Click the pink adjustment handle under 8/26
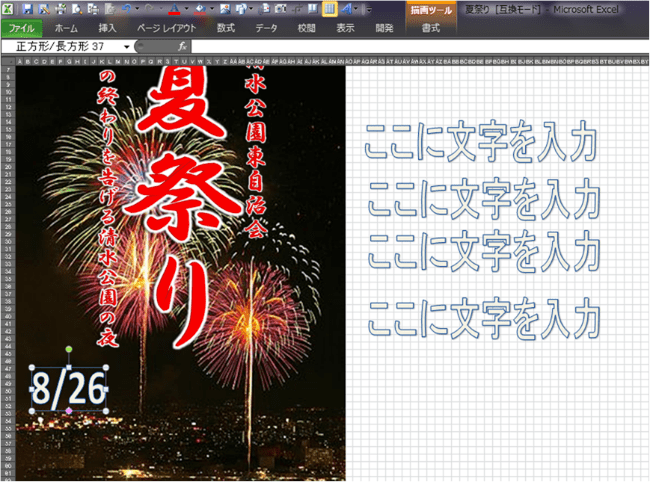 (69, 411)
